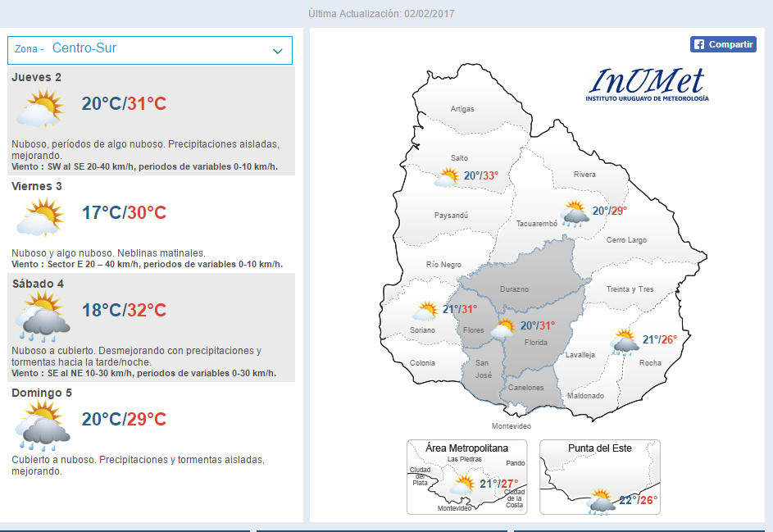Click the Domingo 5 rain cloud icon
The height and width of the screenshot is (532, 773).
point(43,425)
